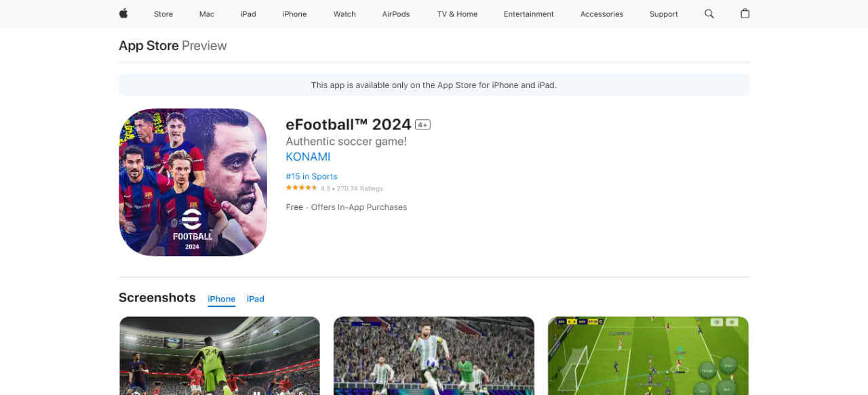Select the iPhone screenshots tab
This screenshot has width=868, height=395.
click(222, 299)
